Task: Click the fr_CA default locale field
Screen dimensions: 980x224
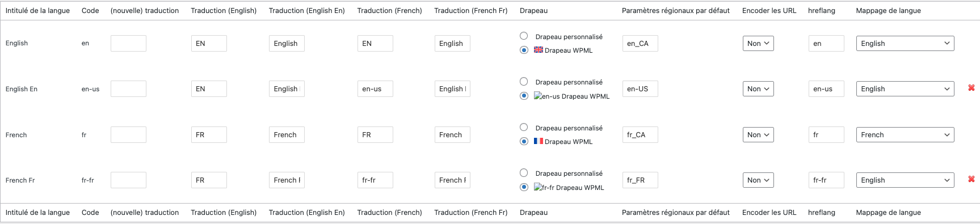Action: tap(640, 134)
